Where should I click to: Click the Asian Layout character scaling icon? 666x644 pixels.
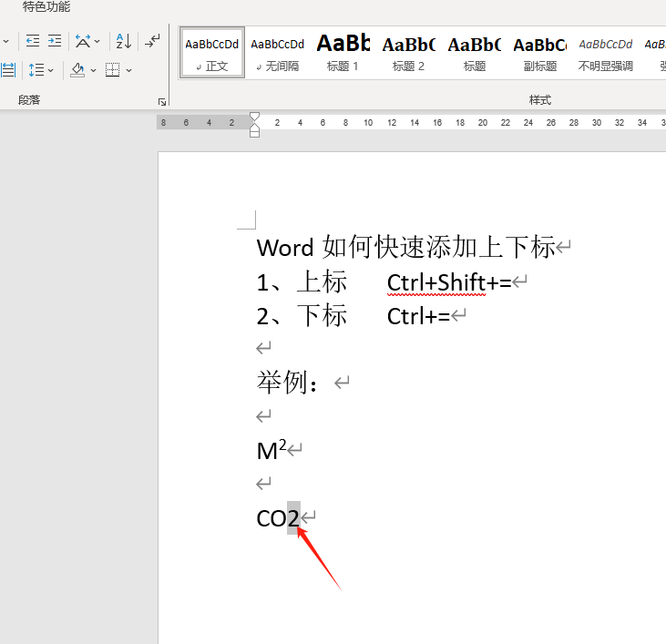tap(82, 41)
